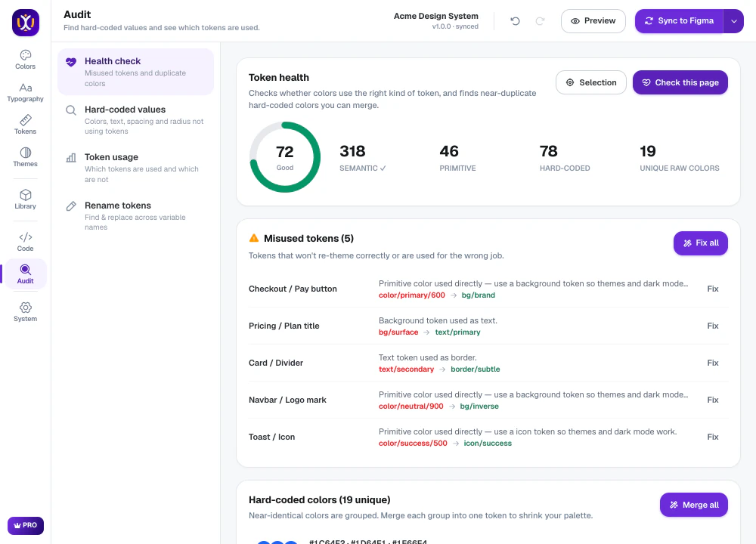Open the Code section
The image size is (756, 544).
pos(25,242)
